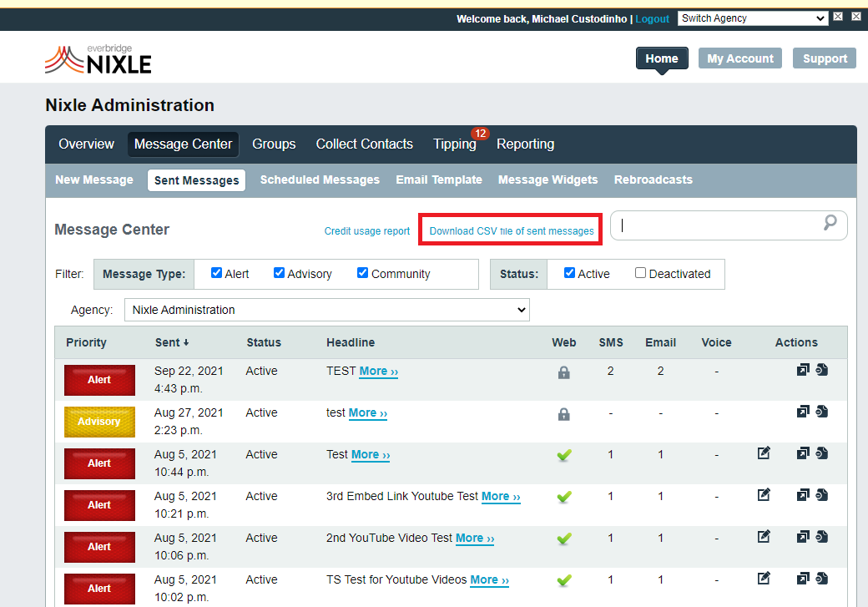Click the sort arrow beside the Sent column

click(x=186, y=343)
